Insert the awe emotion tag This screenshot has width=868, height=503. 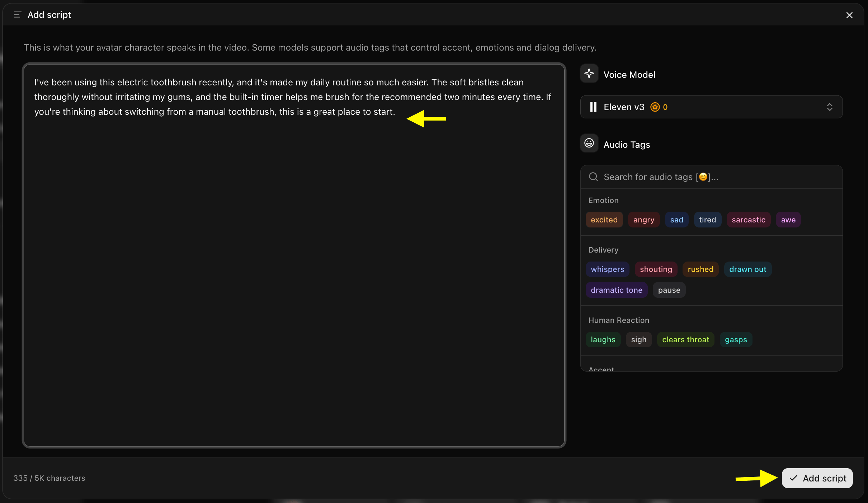pos(788,220)
